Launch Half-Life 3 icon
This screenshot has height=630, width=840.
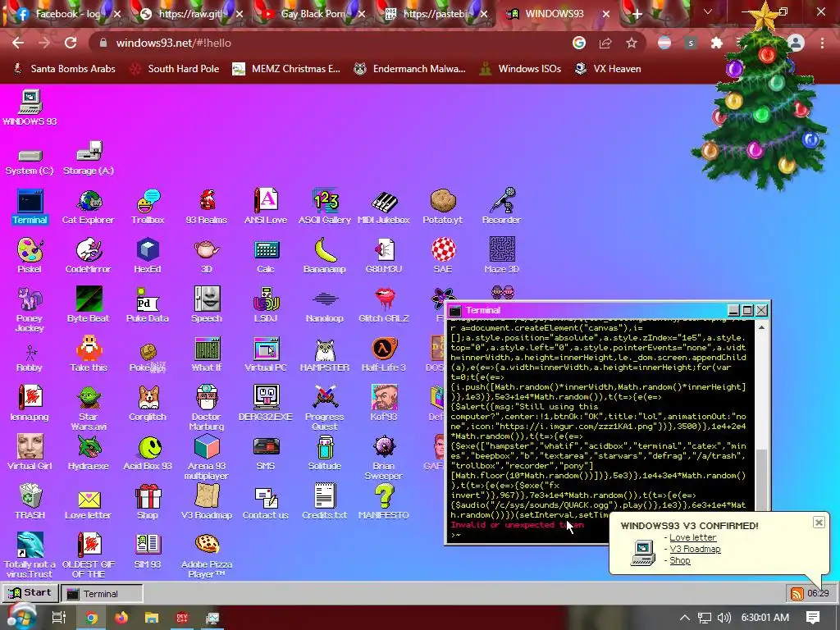[384, 354]
